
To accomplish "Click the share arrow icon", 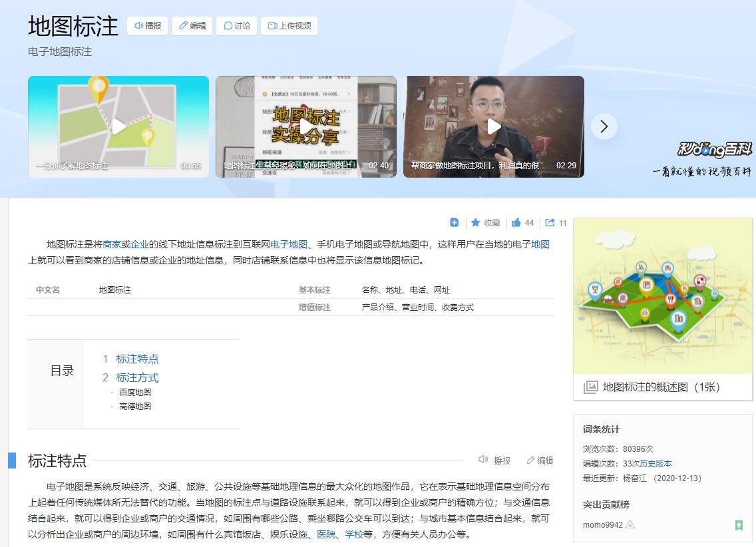I will coord(550,223).
